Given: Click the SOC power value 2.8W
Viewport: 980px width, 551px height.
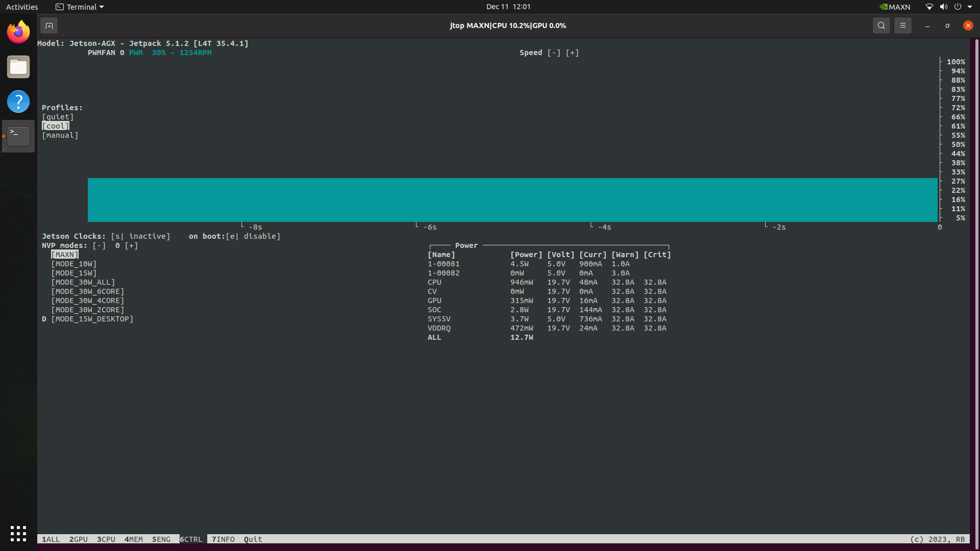Looking at the screenshot, I should click(x=520, y=310).
